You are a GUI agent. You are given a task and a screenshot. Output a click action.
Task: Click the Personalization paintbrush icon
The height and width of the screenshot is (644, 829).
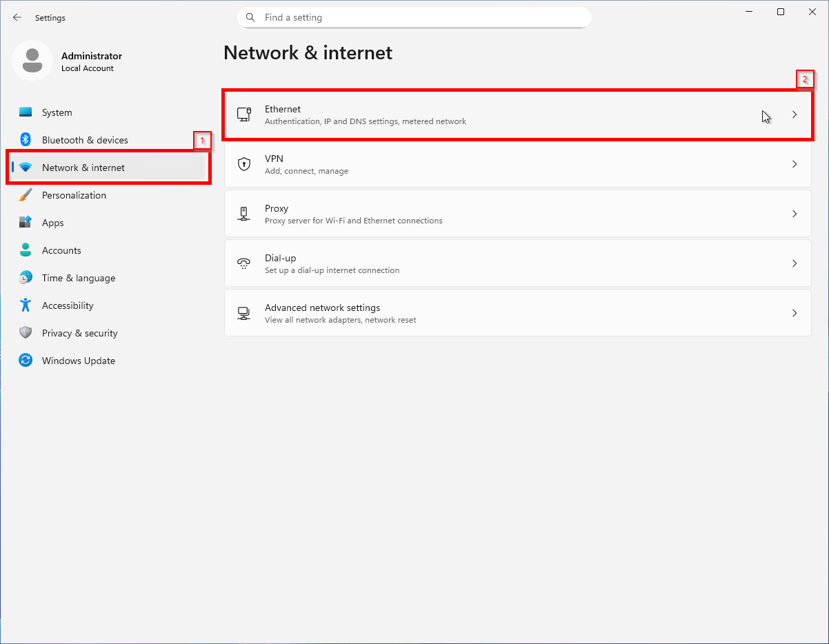pos(26,195)
